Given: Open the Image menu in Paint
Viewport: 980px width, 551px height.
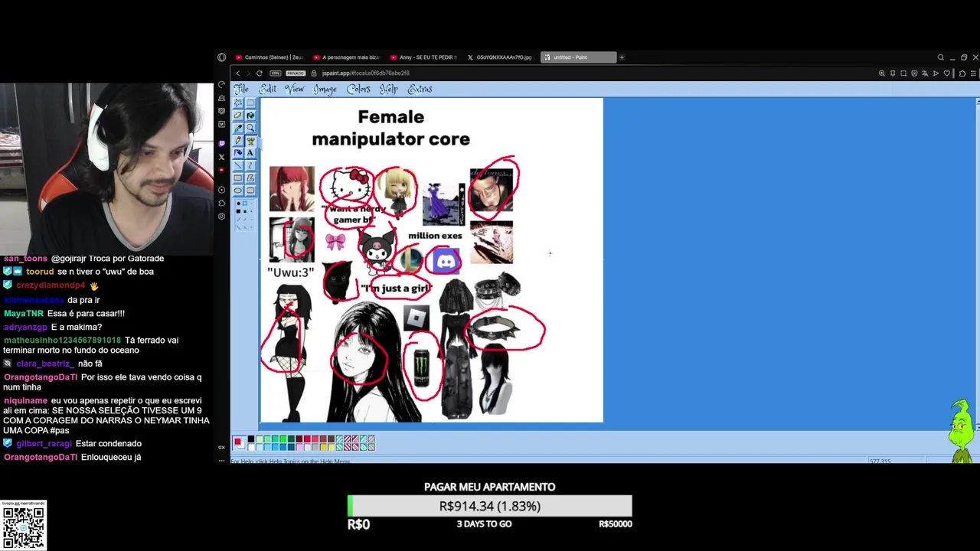Looking at the screenshot, I should click(325, 90).
